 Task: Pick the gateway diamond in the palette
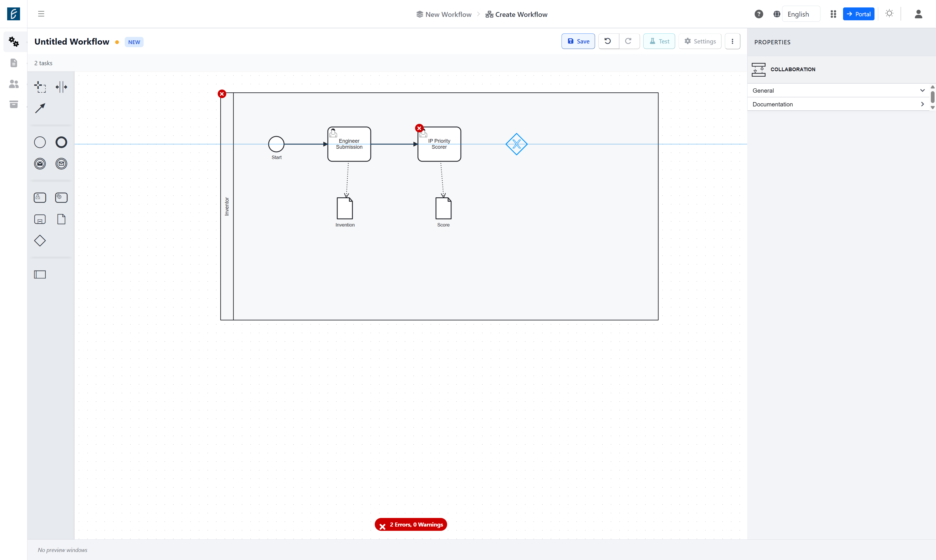(x=40, y=241)
